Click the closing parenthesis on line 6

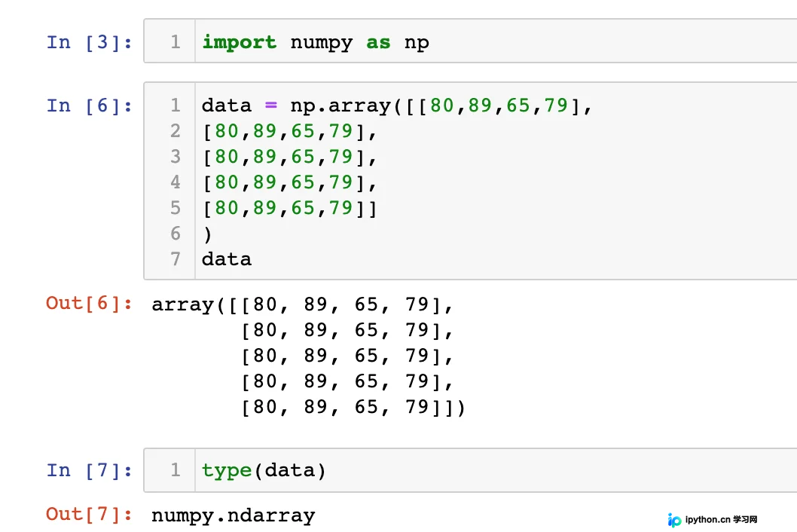coord(207,234)
